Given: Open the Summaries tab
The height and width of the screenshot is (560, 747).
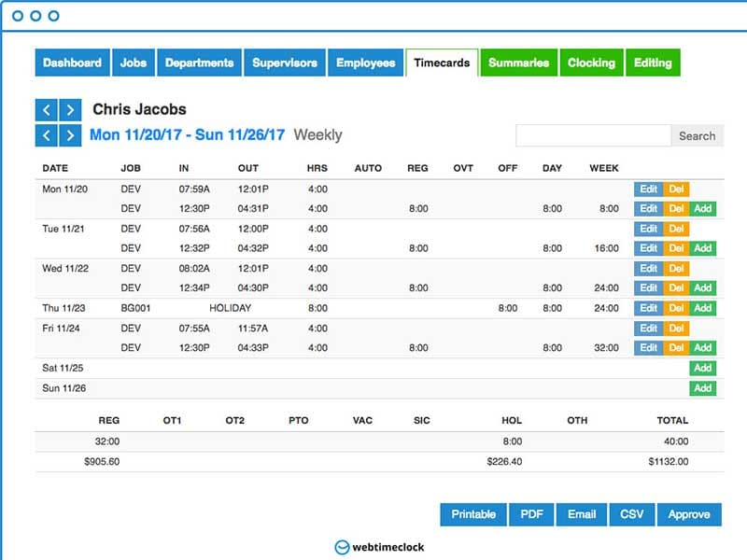Looking at the screenshot, I should tap(518, 63).
